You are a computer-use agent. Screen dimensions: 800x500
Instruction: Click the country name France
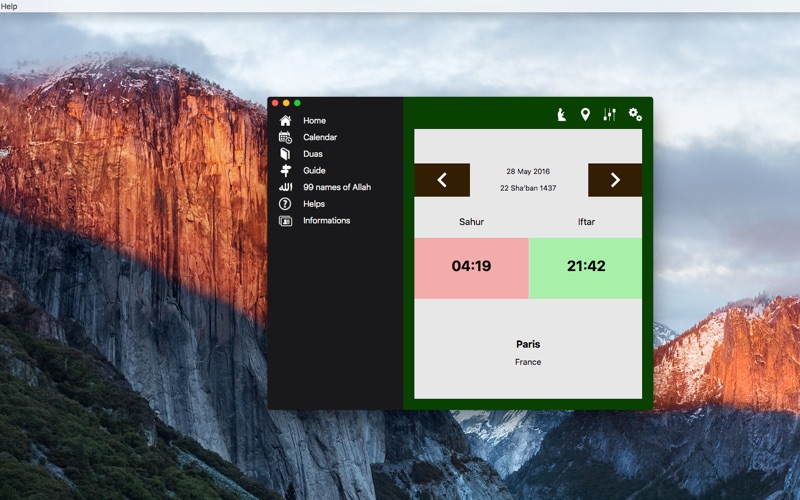pos(528,362)
